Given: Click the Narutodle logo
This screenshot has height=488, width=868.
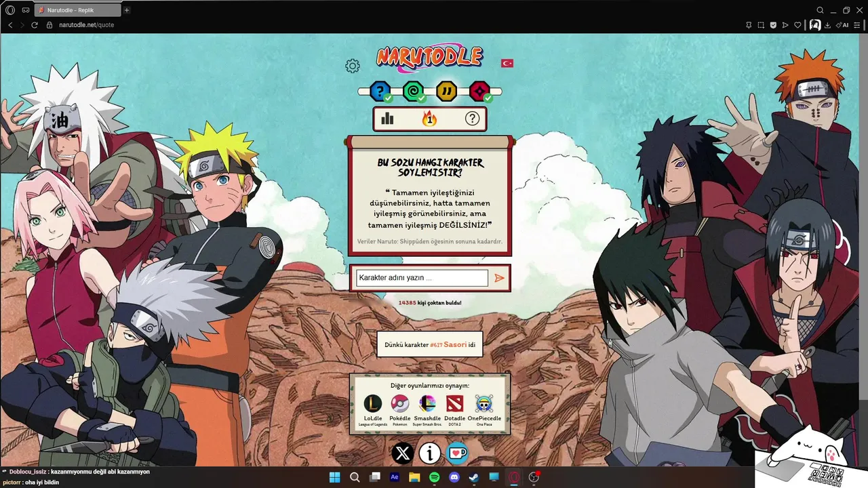Looking at the screenshot, I should 429,58.
